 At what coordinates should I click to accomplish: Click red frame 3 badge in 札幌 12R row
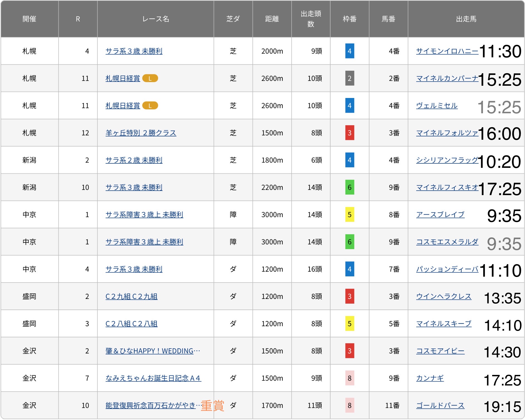point(349,133)
